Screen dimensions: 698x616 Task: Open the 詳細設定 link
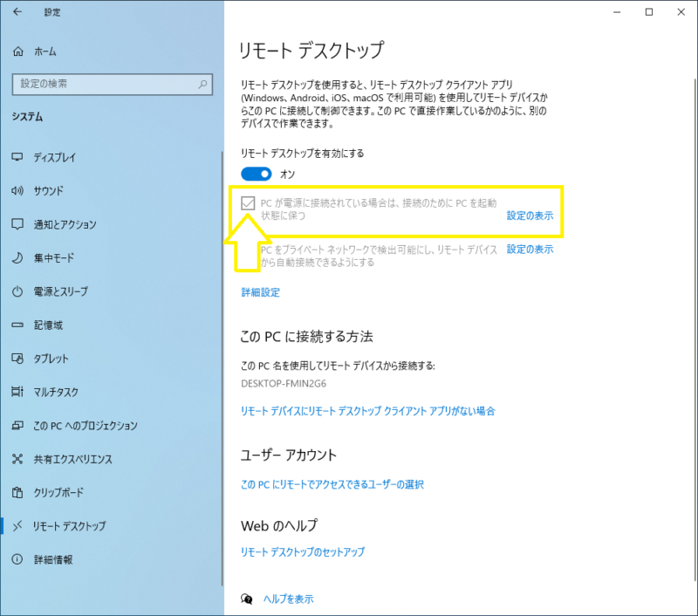260,292
